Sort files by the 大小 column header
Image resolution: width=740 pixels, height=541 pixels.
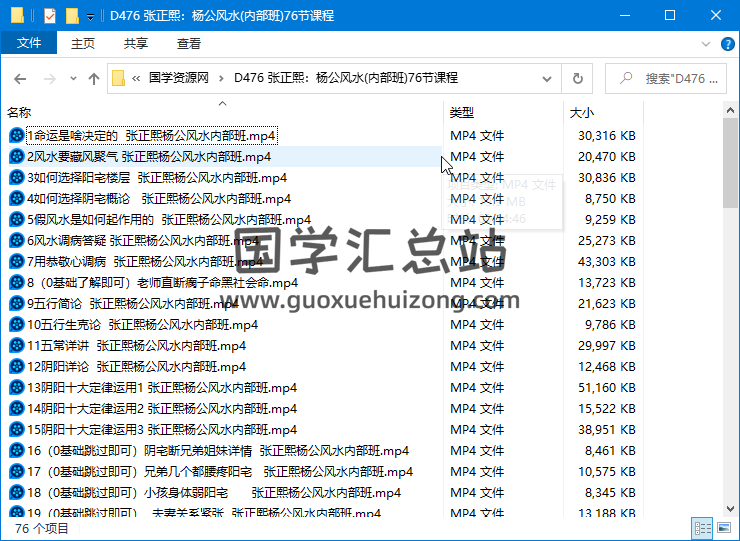pos(581,112)
